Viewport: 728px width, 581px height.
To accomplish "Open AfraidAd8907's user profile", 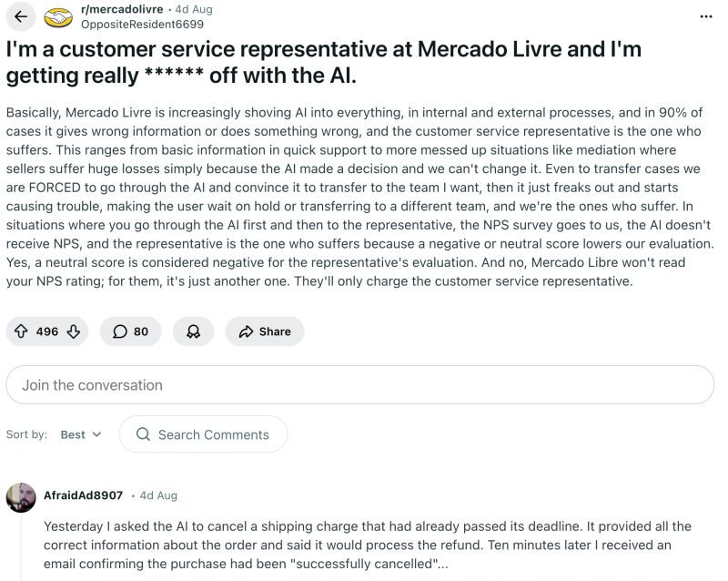I will [x=83, y=495].
